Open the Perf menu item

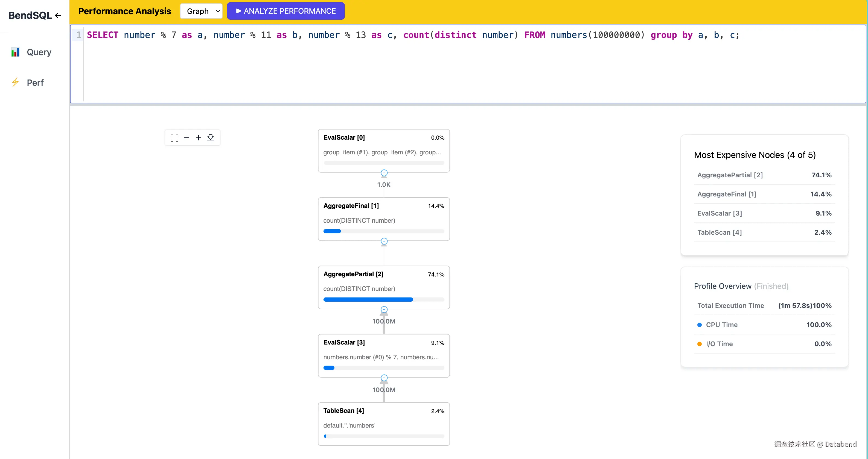click(35, 83)
